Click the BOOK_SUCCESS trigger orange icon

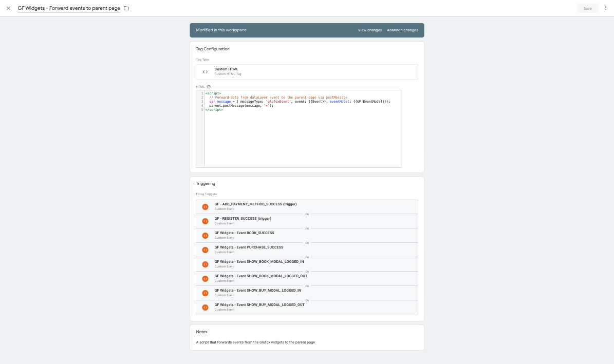[x=205, y=236]
